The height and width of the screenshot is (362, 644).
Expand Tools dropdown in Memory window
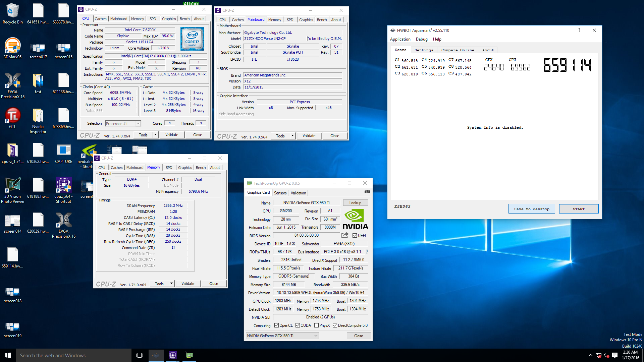click(x=171, y=284)
